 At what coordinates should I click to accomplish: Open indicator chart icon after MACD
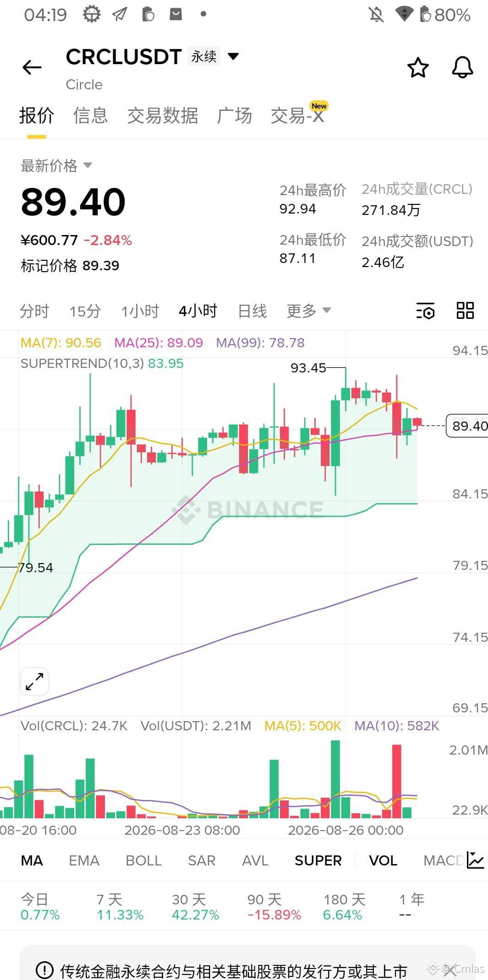[x=475, y=860]
